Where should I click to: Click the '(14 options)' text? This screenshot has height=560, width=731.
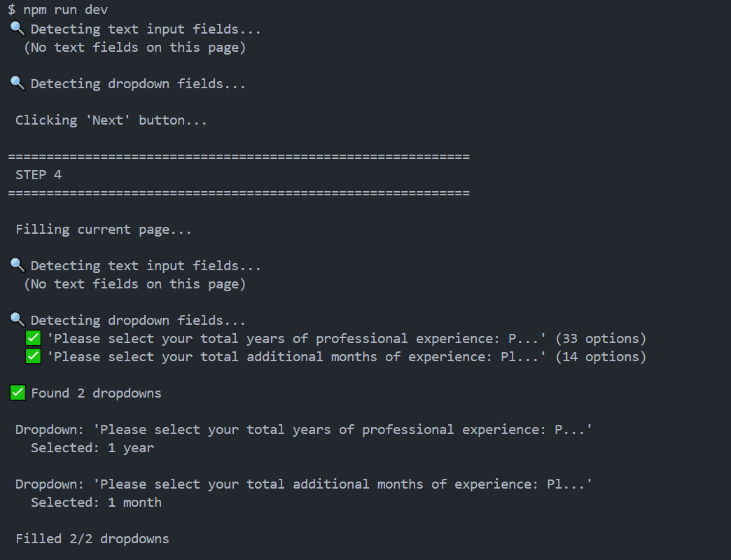point(601,356)
